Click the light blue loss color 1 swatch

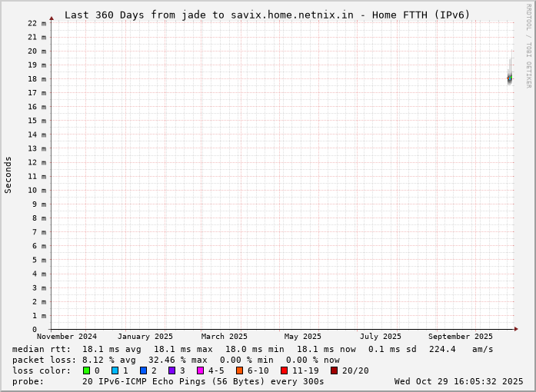115,370
